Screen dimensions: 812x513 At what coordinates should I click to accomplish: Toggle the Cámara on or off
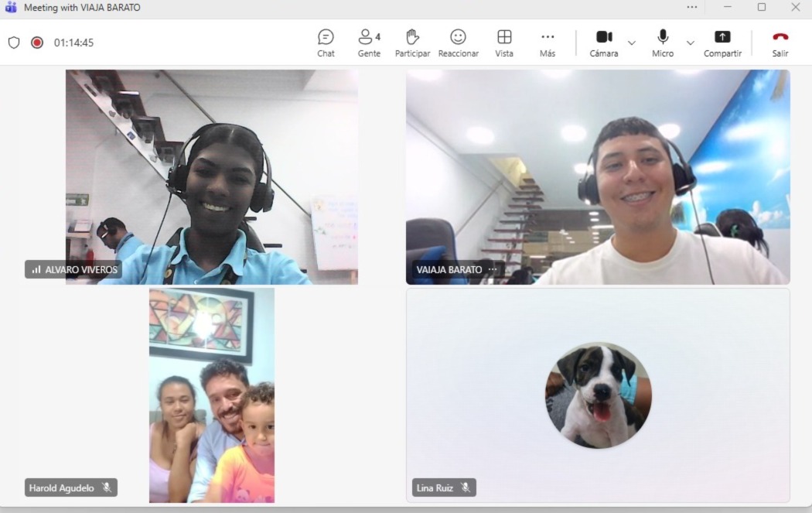(x=604, y=43)
